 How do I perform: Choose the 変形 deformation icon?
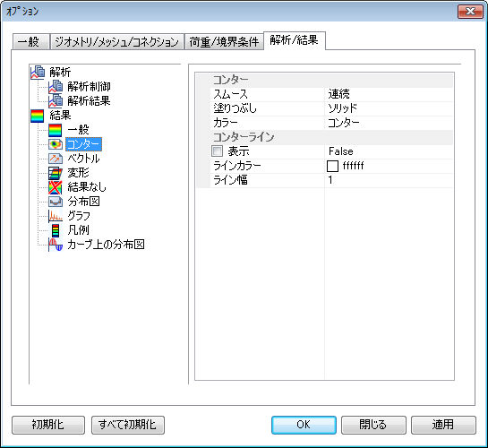coord(56,173)
